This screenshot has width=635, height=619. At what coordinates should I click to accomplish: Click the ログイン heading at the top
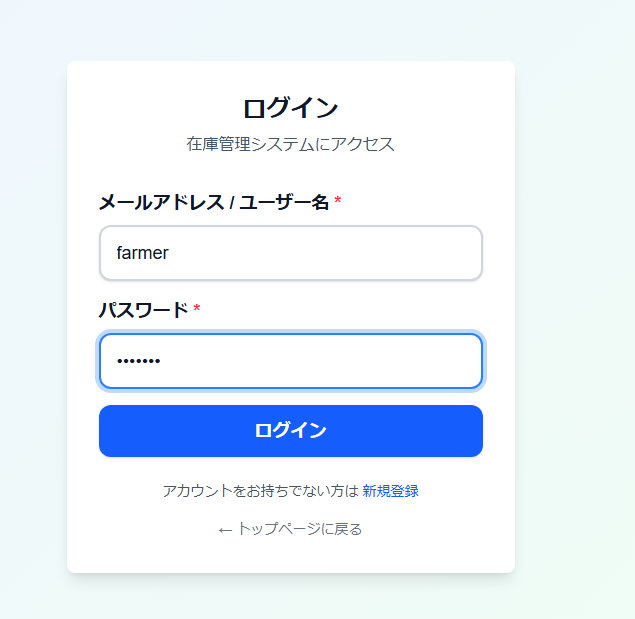click(x=290, y=108)
